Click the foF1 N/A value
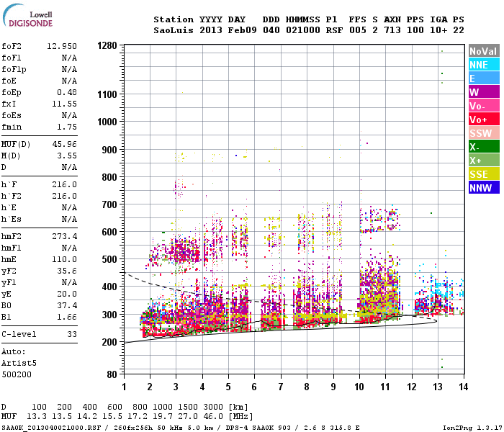The image size is (504, 432). click(x=69, y=58)
